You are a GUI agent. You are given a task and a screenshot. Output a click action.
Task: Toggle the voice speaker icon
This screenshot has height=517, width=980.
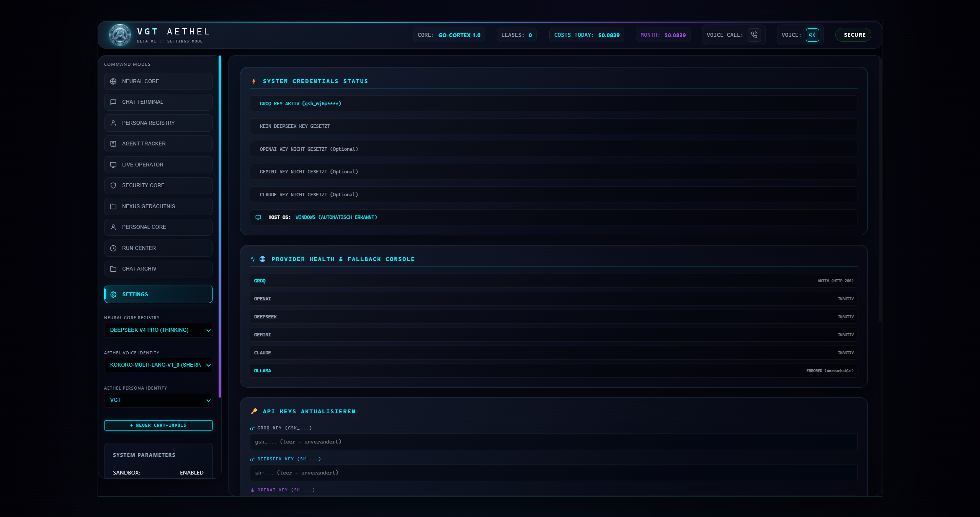click(812, 35)
